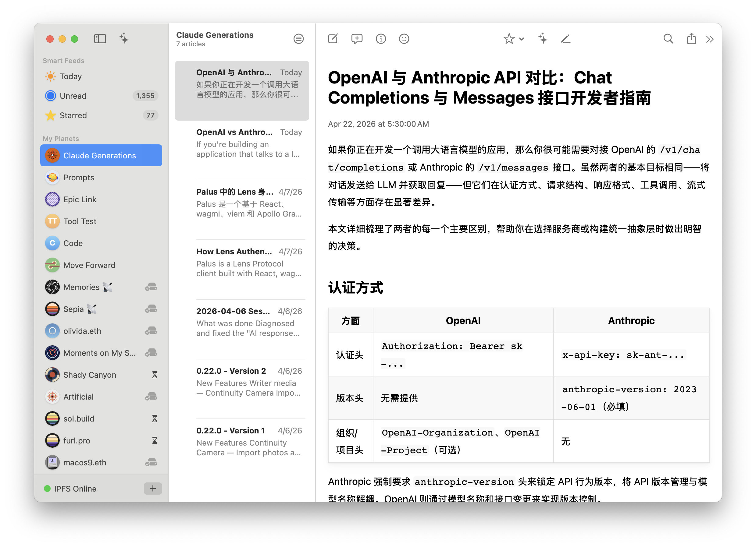
Task: Open search with the magnifier icon
Action: [x=668, y=39]
